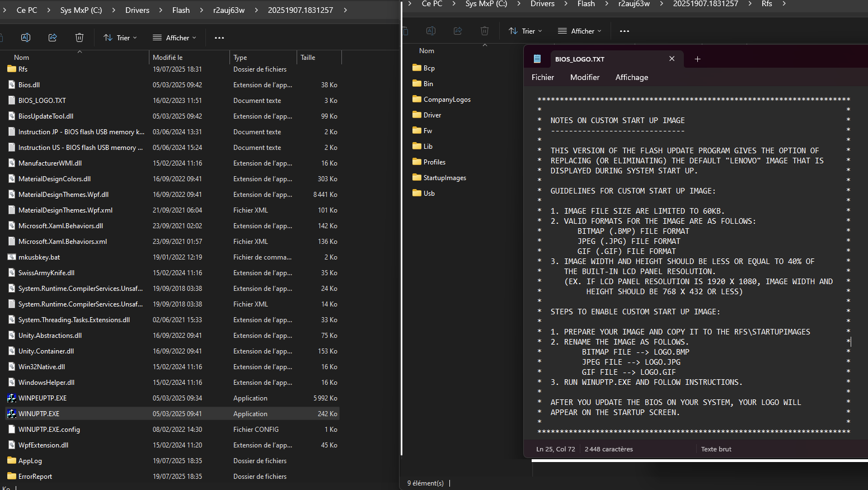Open the Modifier menu in Notepad
868x490 pixels.
[585, 77]
